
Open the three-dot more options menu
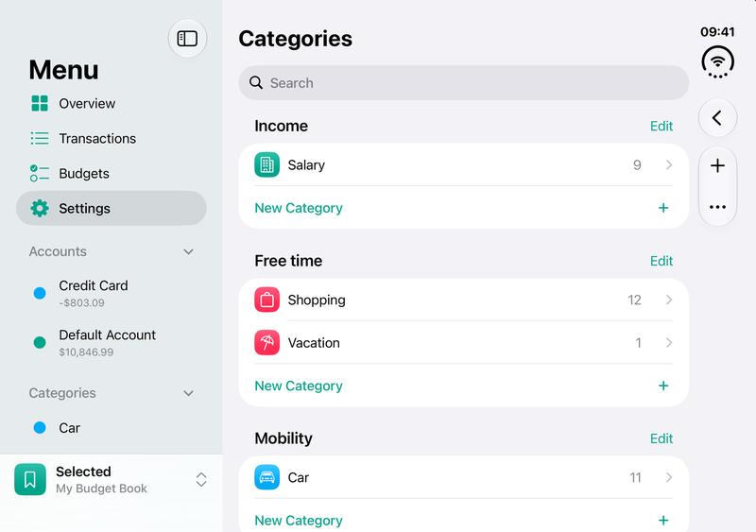tap(717, 207)
